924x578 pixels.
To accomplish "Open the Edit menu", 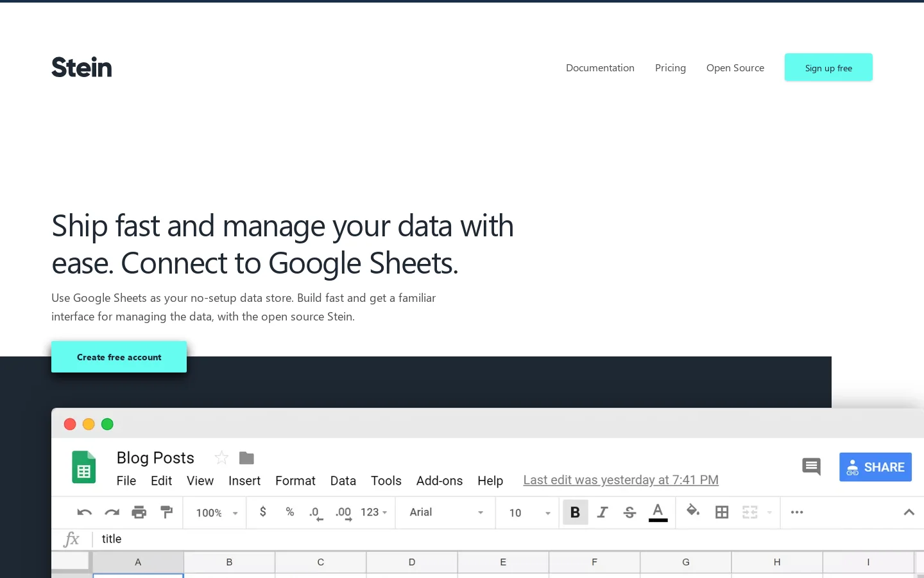I will tap(161, 480).
